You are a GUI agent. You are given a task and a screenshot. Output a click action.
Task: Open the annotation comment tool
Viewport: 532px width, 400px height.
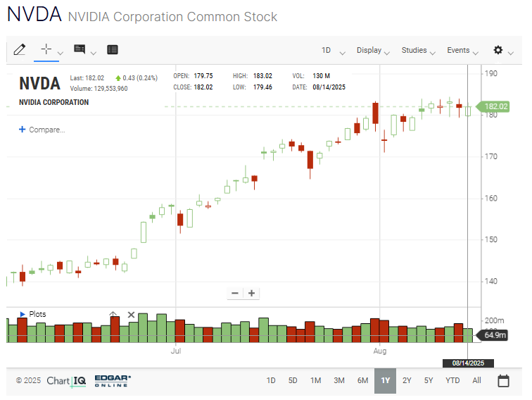(80, 49)
